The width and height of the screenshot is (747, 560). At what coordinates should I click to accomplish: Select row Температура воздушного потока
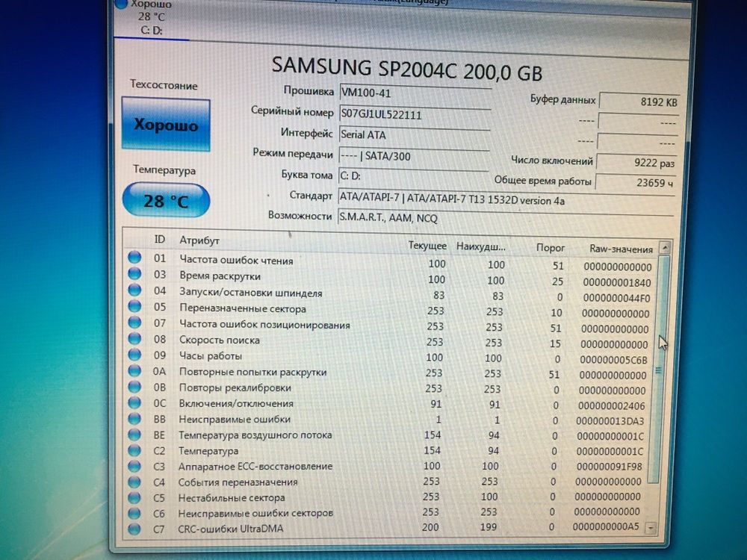click(387, 435)
